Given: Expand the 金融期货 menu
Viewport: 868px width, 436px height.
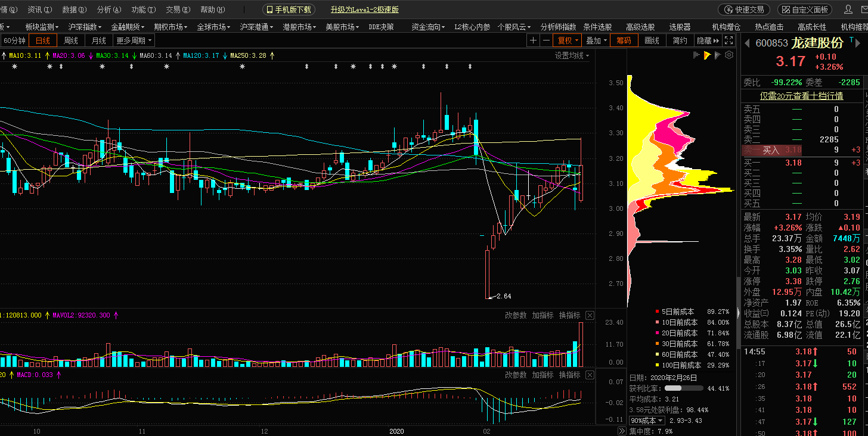Looking at the screenshot, I should pos(128,27).
